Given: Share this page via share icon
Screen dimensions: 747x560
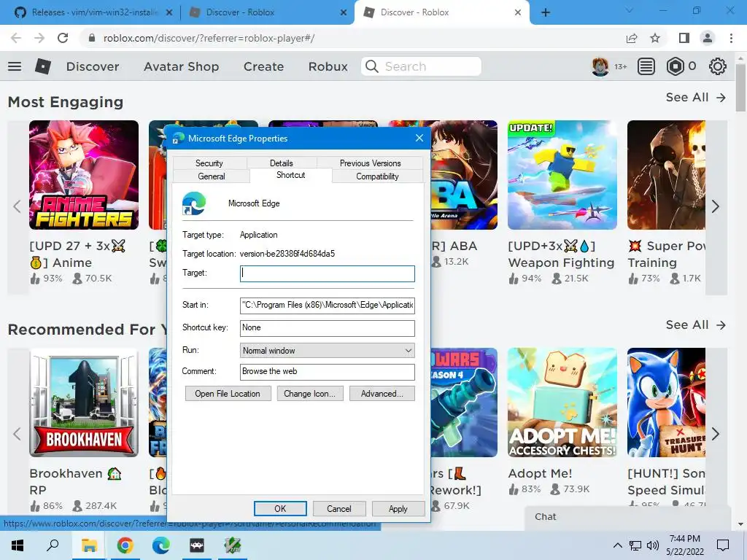Looking at the screenshot, I should coord(632,38).
